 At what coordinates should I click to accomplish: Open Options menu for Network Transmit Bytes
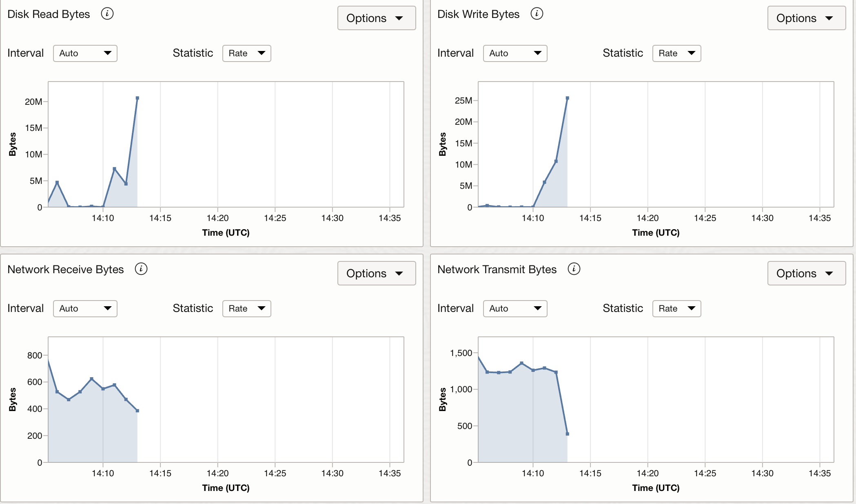coord(806,273)
